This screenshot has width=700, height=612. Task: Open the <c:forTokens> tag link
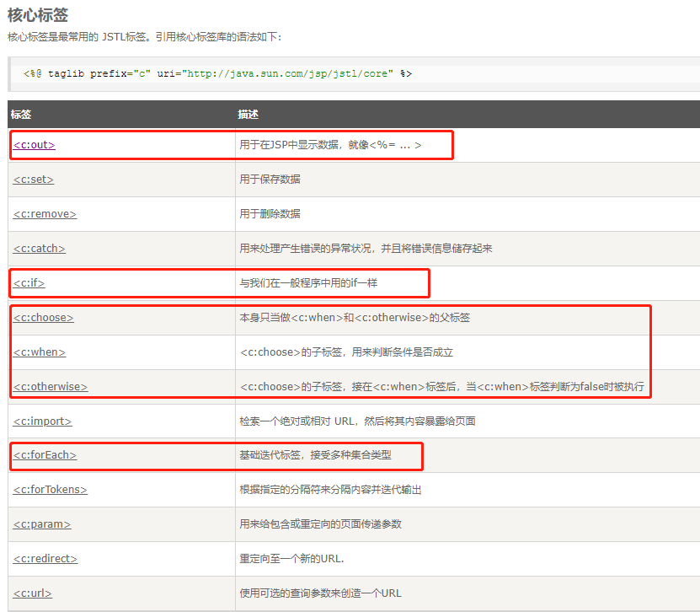pos(50,490)
